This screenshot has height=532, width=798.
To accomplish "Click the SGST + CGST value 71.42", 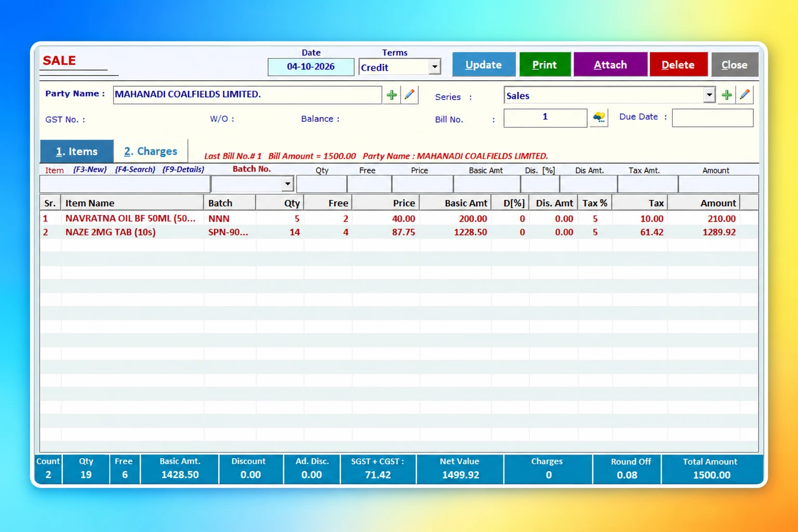I will [x=378, y=474].
